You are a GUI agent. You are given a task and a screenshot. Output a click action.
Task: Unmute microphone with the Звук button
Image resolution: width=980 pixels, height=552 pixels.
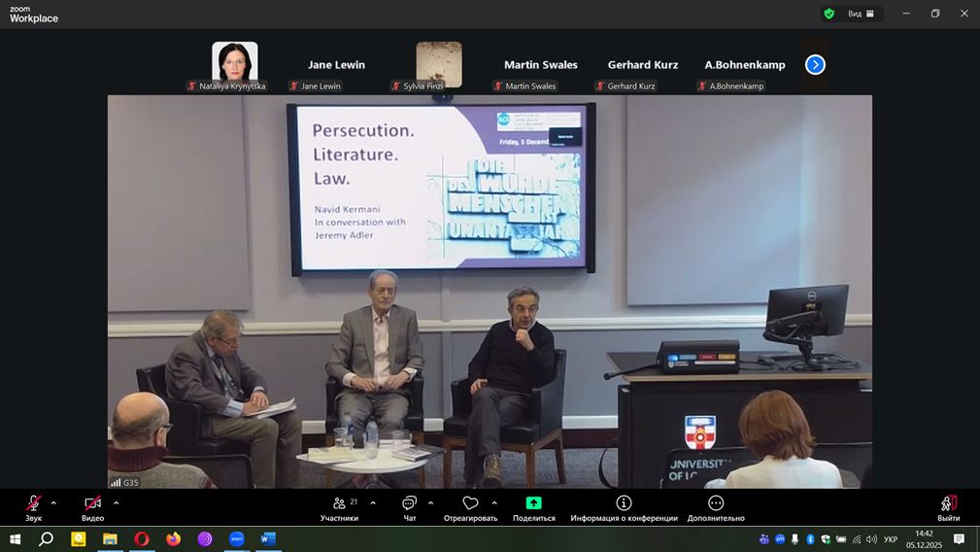33,503
